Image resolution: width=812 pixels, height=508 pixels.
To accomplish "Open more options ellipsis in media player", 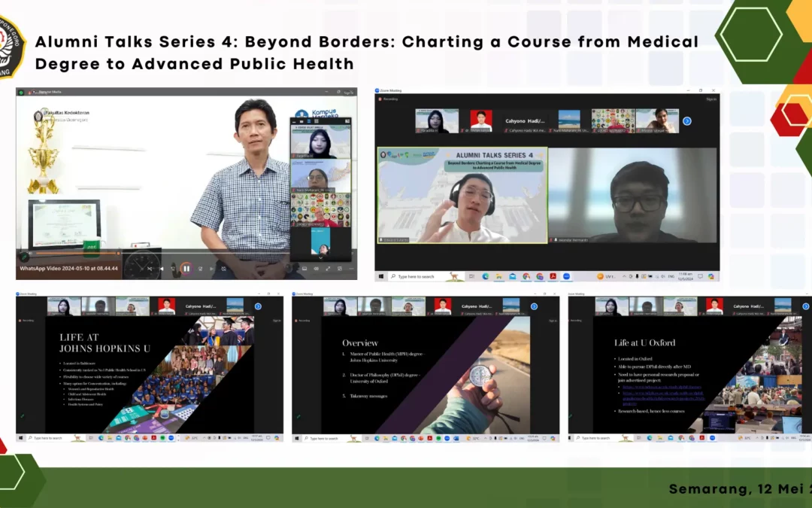I will coord(351,269).
